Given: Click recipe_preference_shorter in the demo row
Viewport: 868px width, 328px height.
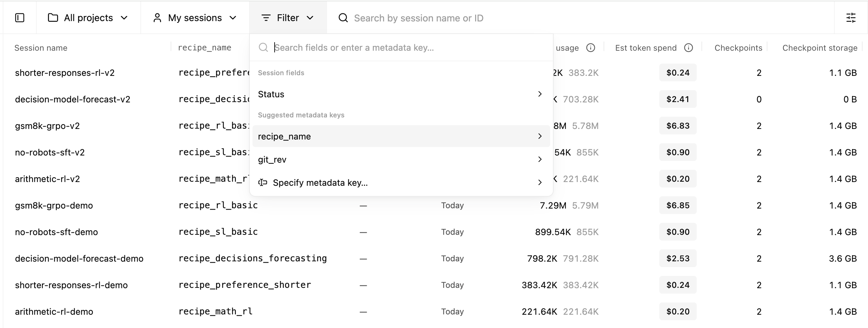Looking at the screenshot, I should tap(245, 285).
